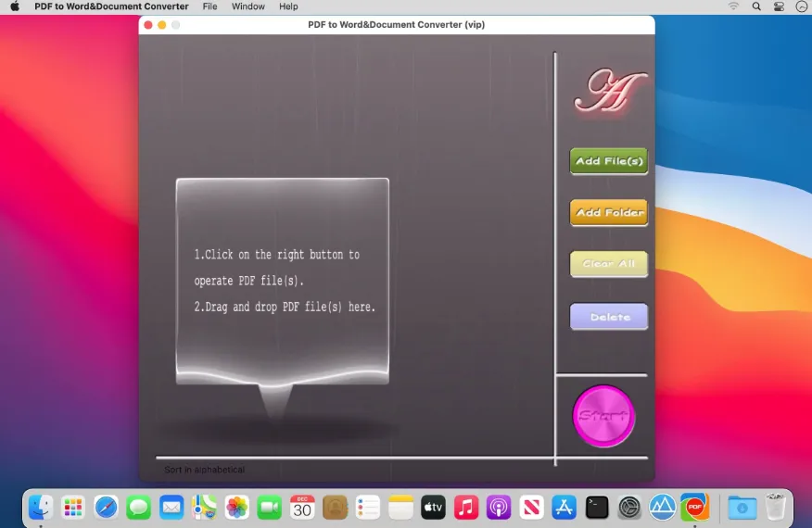Open Music from the Dock
Screen dimensions: 812x528
(x=466, y=508)
